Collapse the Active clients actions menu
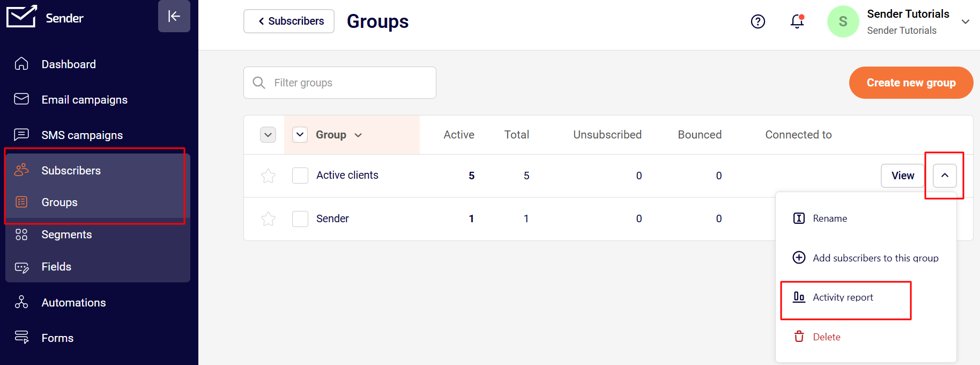The image size is (980, 365). click(x=945, y=176)
